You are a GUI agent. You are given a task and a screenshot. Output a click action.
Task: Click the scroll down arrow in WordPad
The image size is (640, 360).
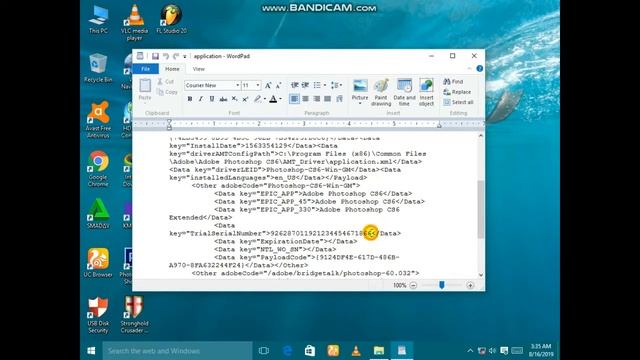pyautogui.click(x=481, y=275)
